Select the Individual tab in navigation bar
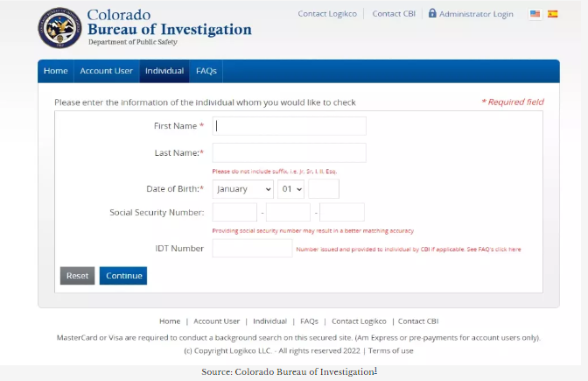 point(164,71)
